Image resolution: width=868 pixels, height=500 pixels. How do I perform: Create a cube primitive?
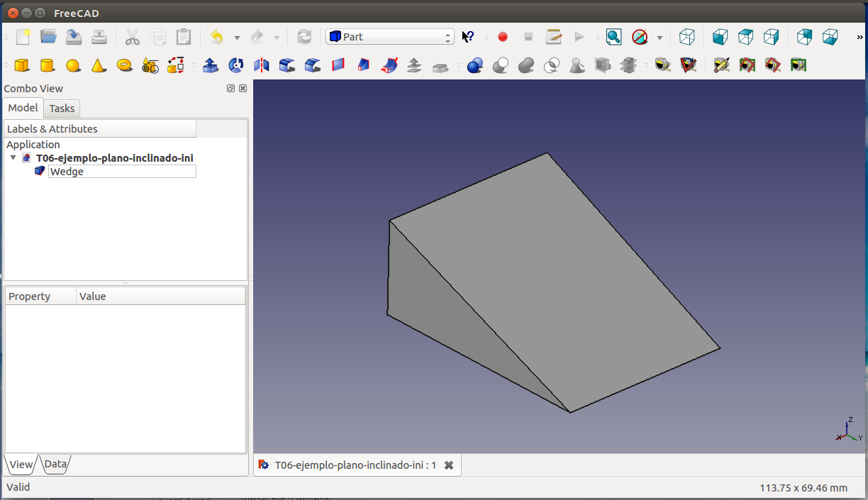coord(22,65)
